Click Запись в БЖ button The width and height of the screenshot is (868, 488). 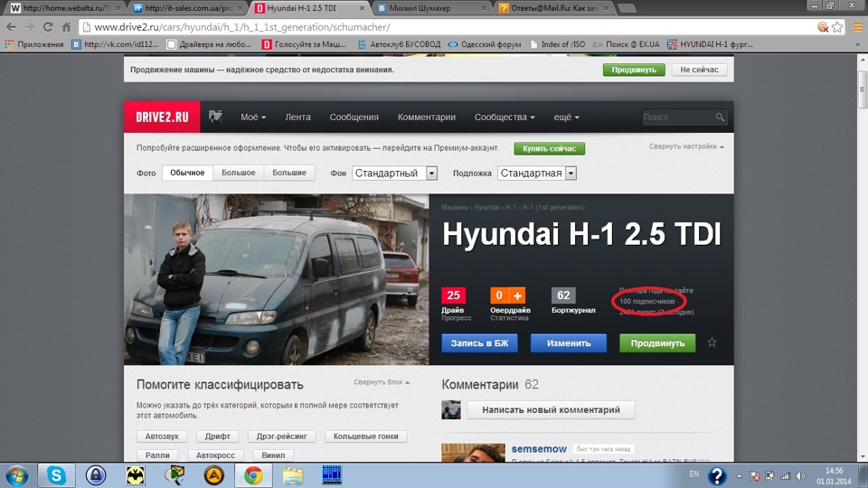coord(479,343)
